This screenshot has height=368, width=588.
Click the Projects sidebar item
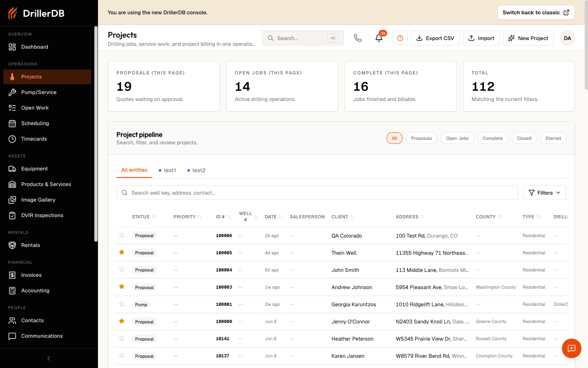47,77
